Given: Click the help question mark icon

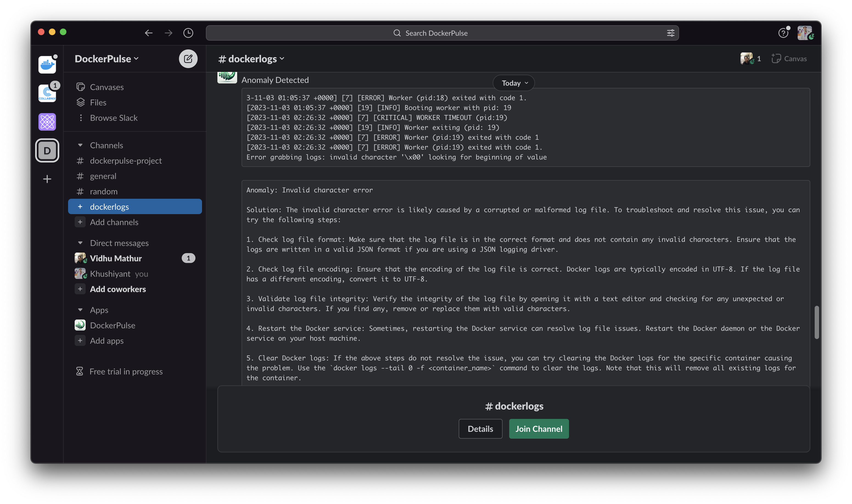Looking at the screenshot, I should click(783, 33).
